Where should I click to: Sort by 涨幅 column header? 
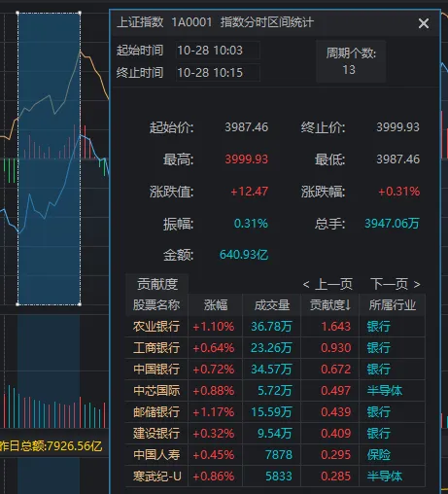coord(216,305)
